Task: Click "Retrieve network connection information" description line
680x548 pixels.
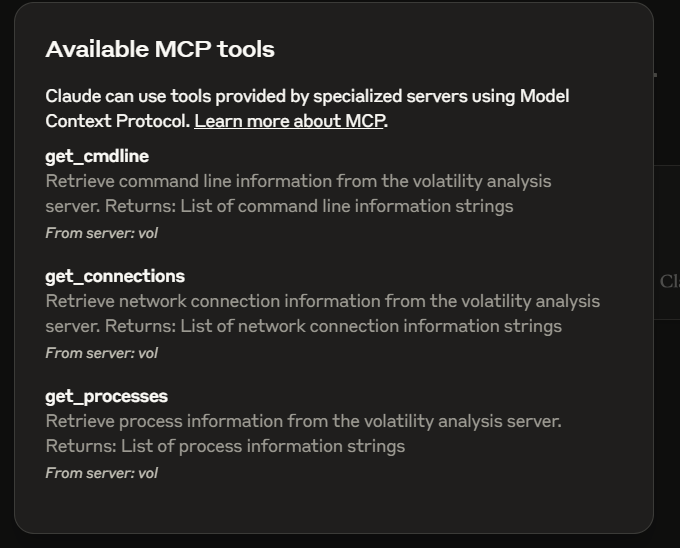Action: pos(322,301)
